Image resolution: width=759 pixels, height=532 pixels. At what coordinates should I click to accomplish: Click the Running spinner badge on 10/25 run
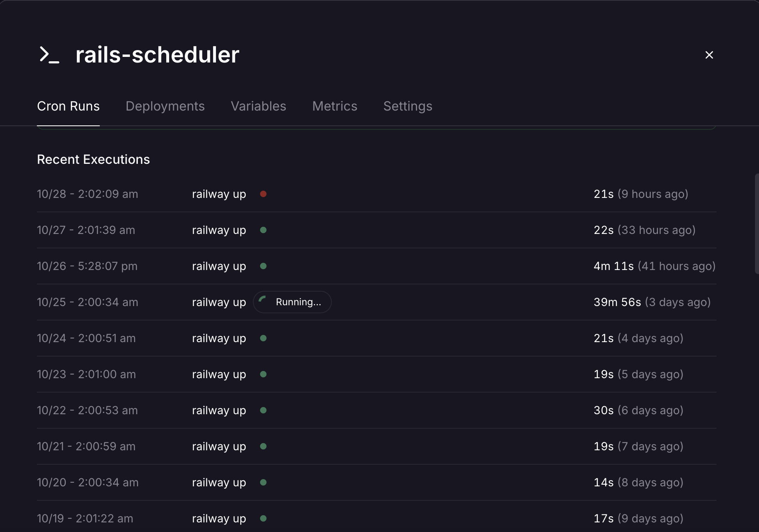click(x=292, y=302)
